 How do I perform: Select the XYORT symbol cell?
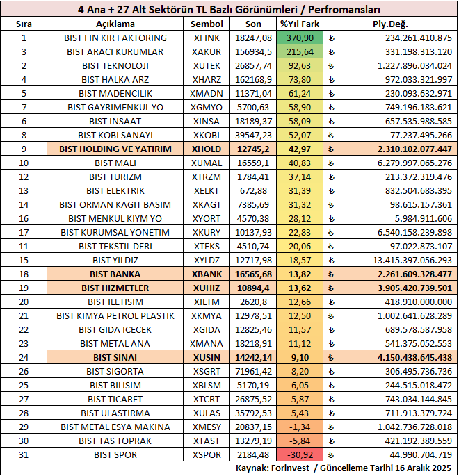207,219
